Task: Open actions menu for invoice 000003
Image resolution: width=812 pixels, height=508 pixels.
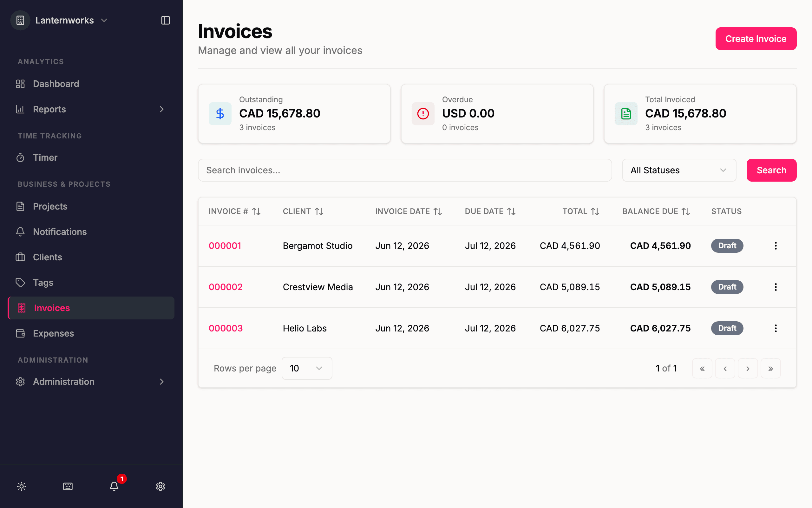Action: pyautogui.click(x=776, y=328)
